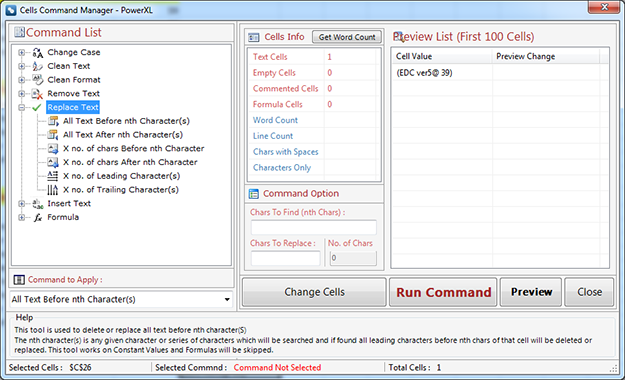Click the Chars To Find input field
Screen dimensions: 625x380
[x=314, y=228]
